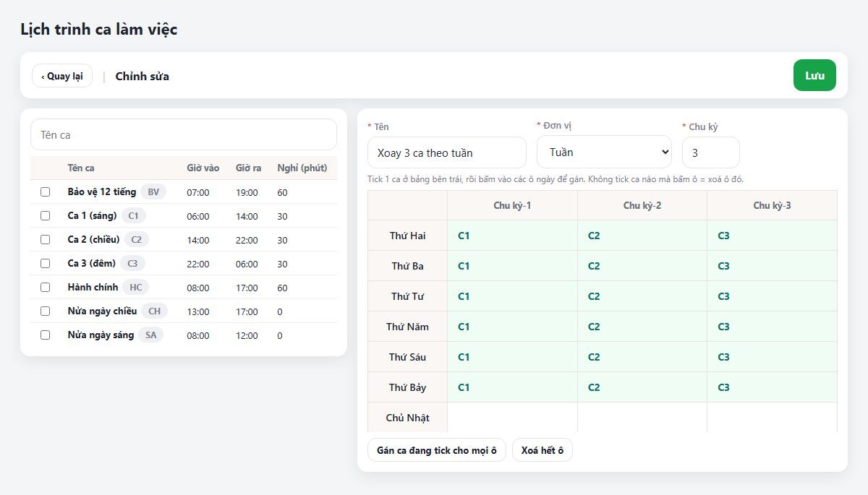Click the Chu kỳ number field
Screen dimensions: 868x495
coord(711,152)
